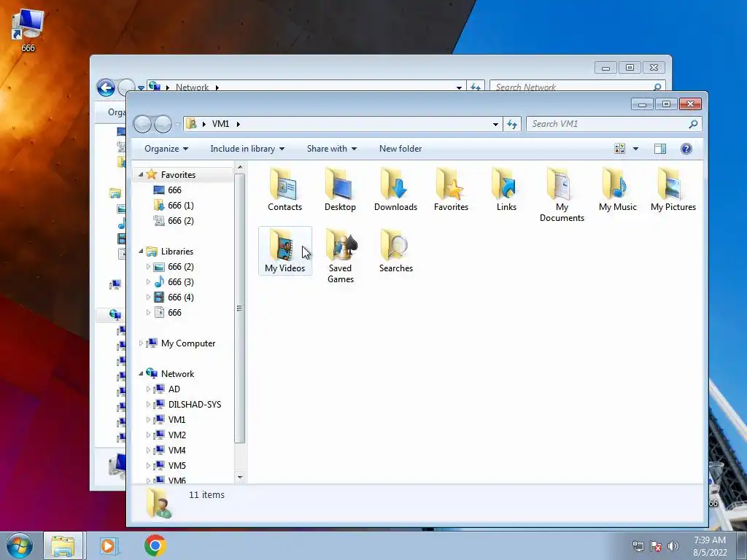Open the Action Center flag icon

656,546
